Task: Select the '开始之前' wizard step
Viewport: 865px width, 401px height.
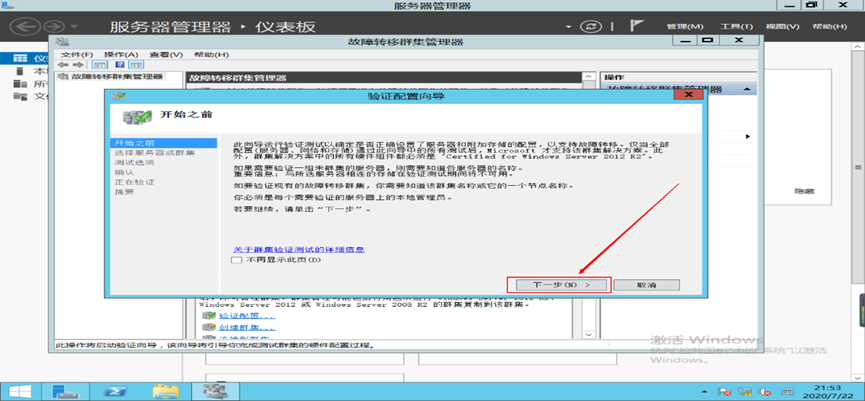Action: (162, 143)
